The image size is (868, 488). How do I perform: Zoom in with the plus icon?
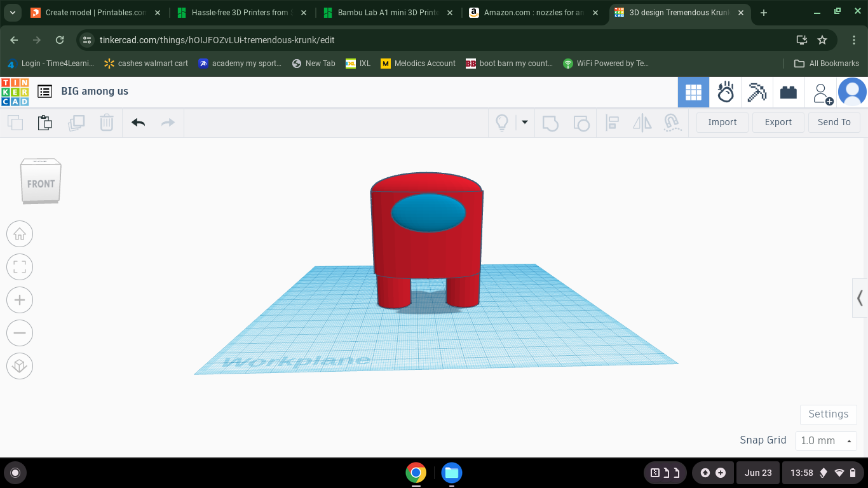[20, 300]
